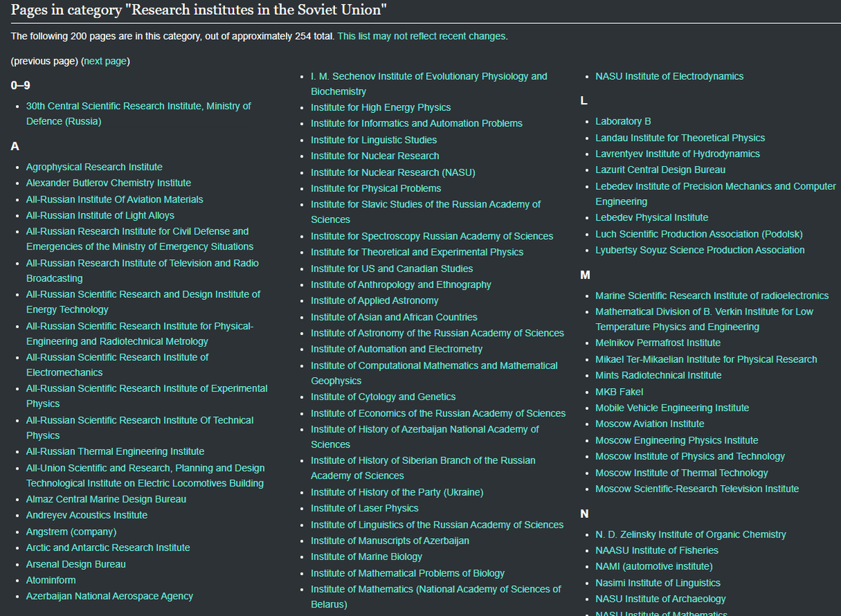The height and width of the screenshot is (616, 841).
Task: Click the Laboratory B link
Action: (x=623, y=121)
